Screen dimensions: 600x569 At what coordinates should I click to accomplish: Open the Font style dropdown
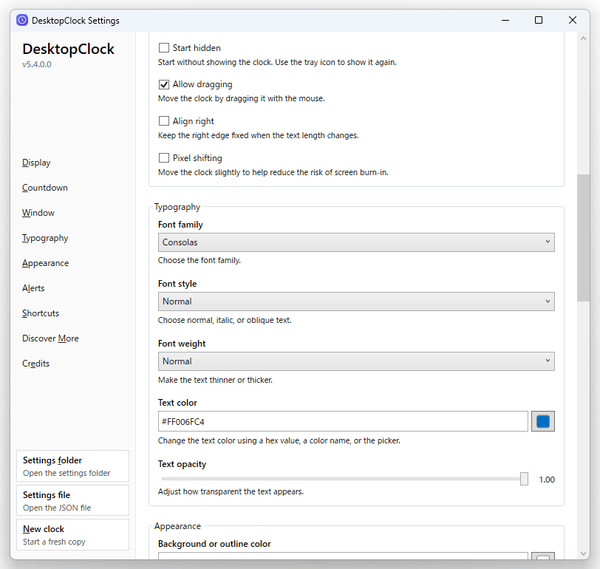tap(356, 302)
